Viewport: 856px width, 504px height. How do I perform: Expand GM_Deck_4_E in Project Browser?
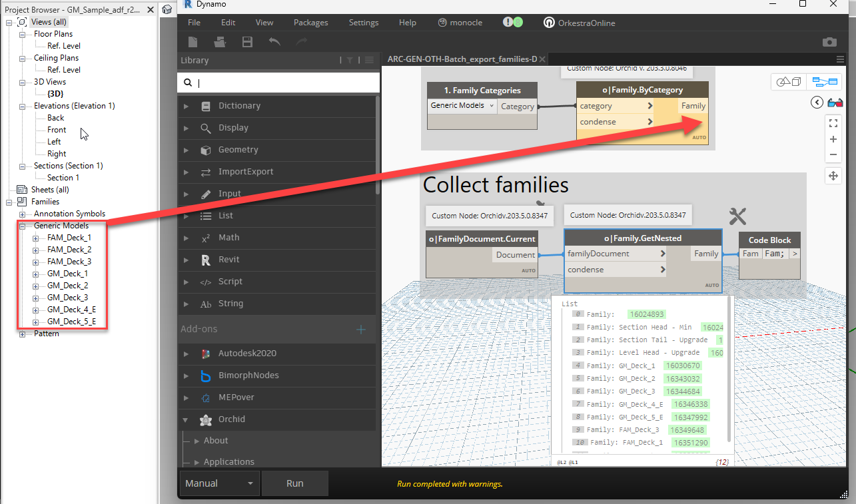click(x=35, y=310)
